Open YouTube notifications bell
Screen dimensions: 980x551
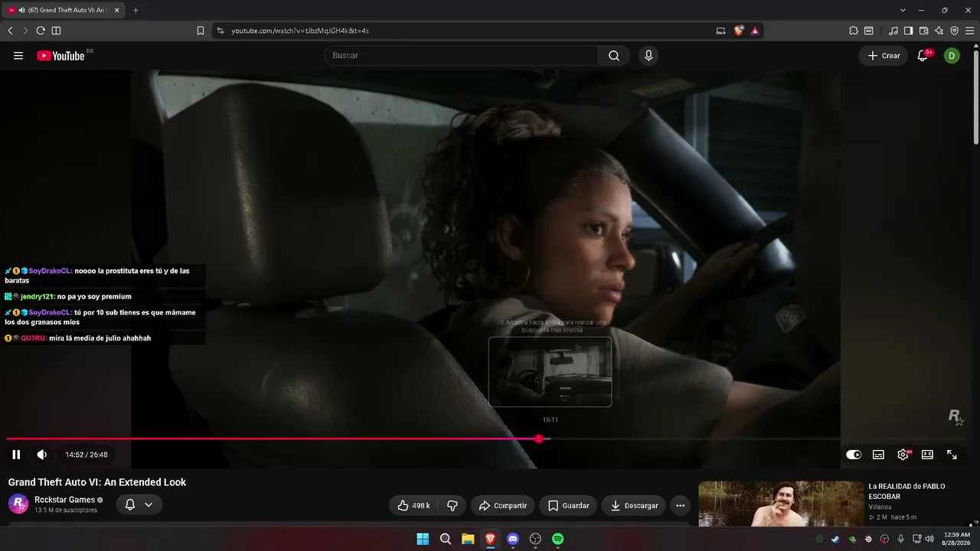923,55
